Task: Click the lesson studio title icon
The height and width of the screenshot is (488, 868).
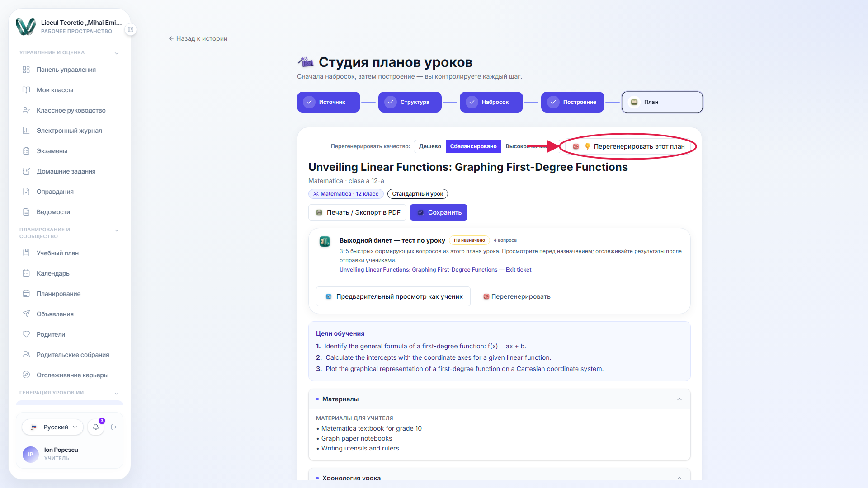Action: (306, 62)
